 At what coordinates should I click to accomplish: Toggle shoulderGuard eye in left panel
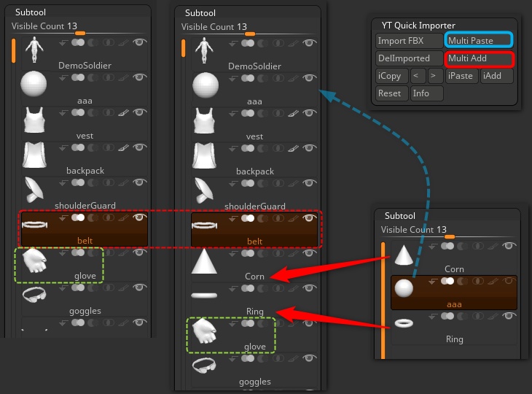[x=139, y=182]
